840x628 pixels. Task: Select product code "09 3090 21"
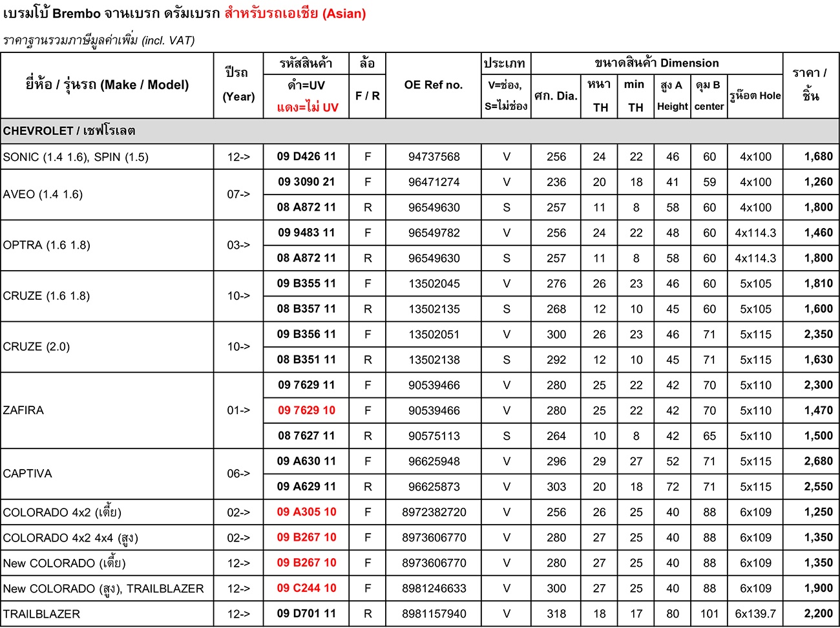(307, 182)
